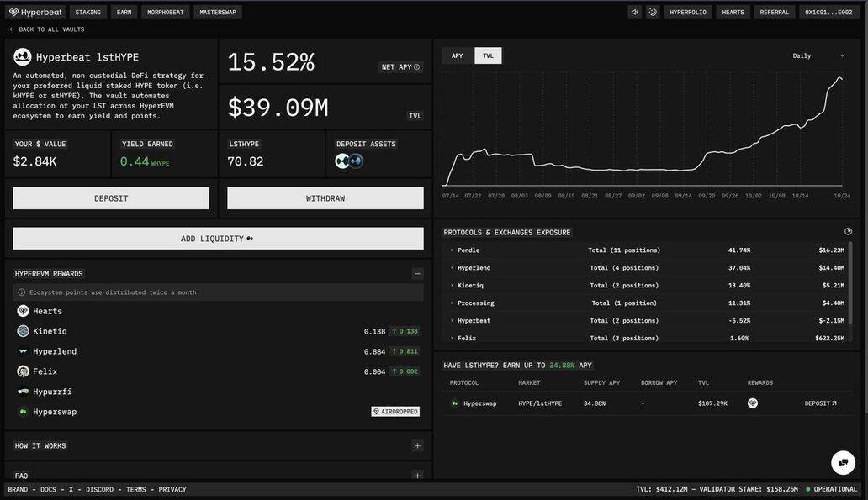Open the chat support bubble
Image resolution: width=868 pixels, height=500 pixels.
click(x=843, y=463)
